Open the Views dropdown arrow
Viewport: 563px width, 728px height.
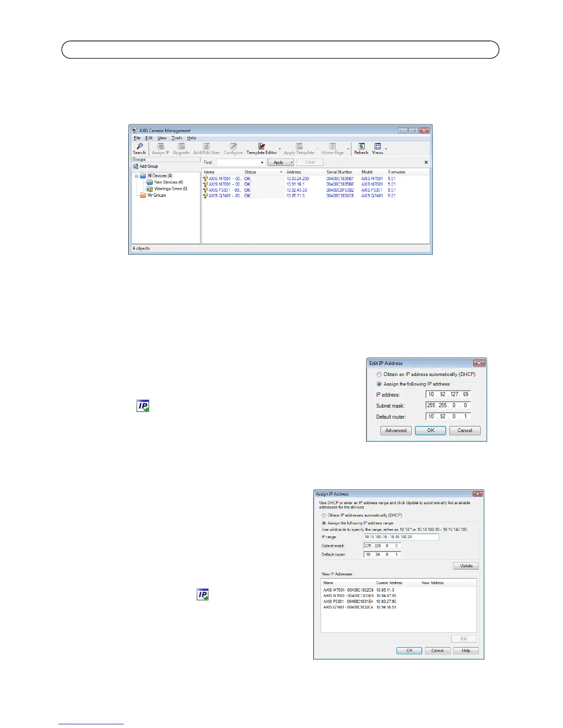pyautogui.click(x=386, y=149)
